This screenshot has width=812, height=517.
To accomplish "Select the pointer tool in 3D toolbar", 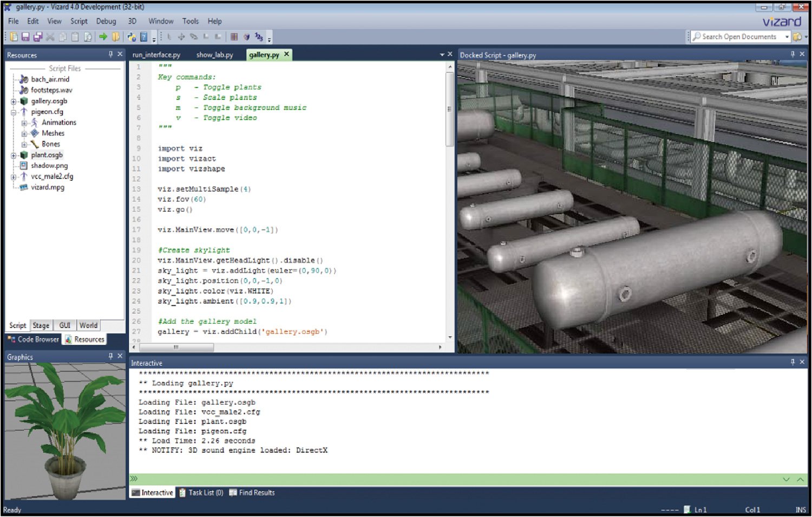I will coord(169,37).
